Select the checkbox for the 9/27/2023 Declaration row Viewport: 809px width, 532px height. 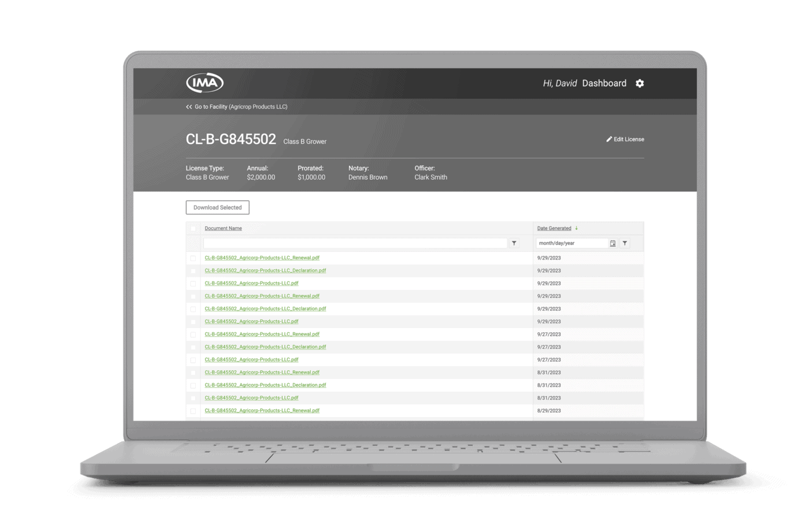[x=193, y=347]
